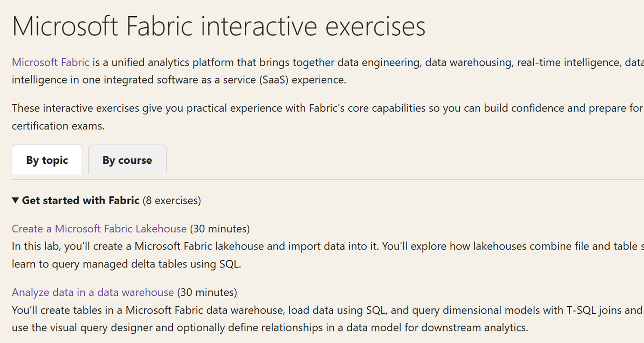Click the (30 minutes) text beside data warehouse lab
644x343 pixels.
point(207,292)
